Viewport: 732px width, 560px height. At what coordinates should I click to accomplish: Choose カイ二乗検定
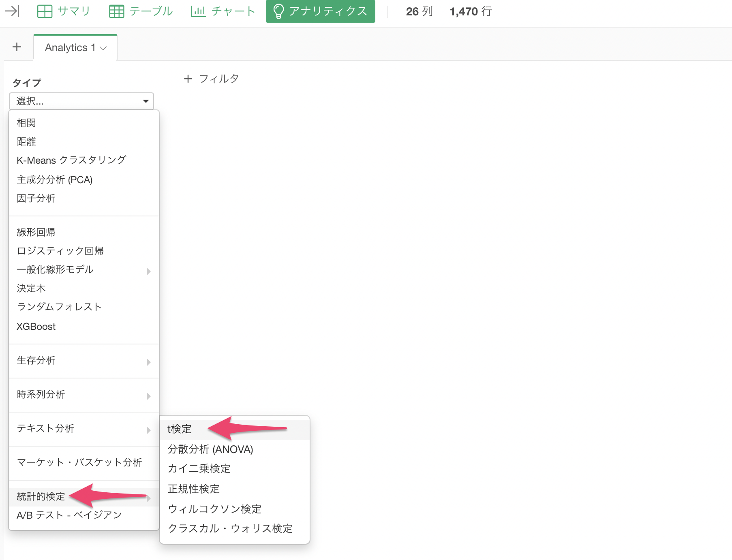click(235, 469)
